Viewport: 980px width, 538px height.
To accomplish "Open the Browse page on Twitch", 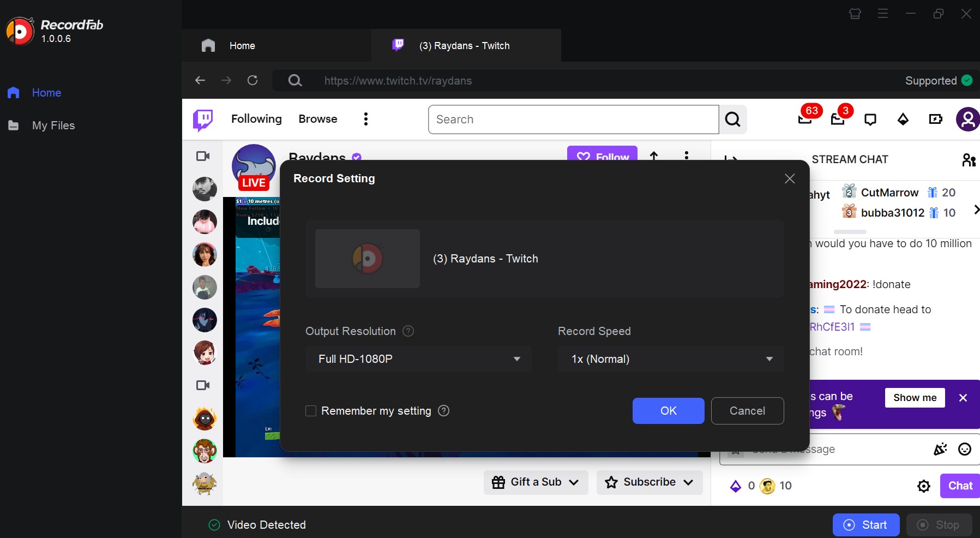I will (318, 119).
